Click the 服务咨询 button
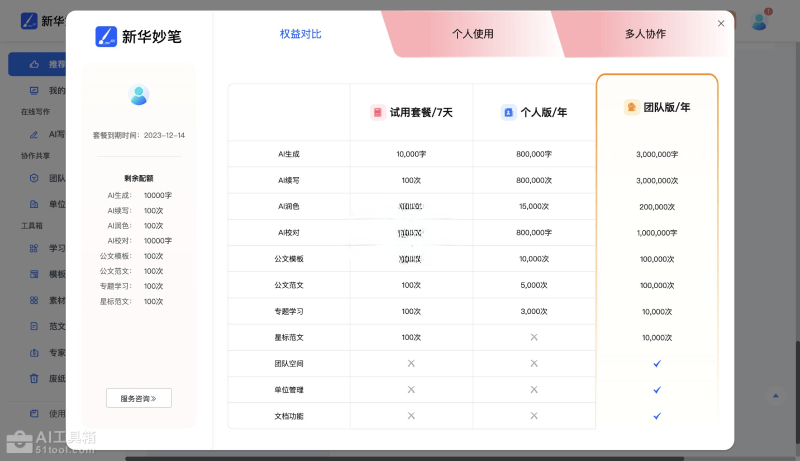The image size is (800, 461). click(x=139, y=398)
